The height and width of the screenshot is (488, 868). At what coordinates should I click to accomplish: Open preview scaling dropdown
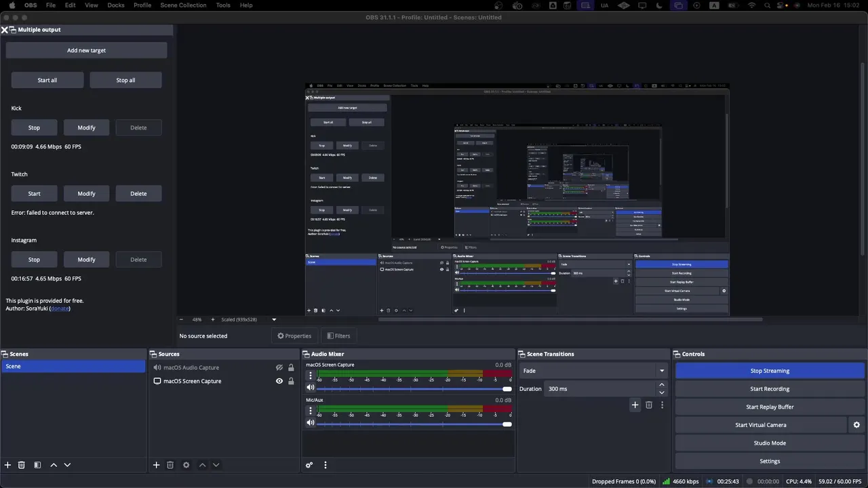tap(274, 319)
